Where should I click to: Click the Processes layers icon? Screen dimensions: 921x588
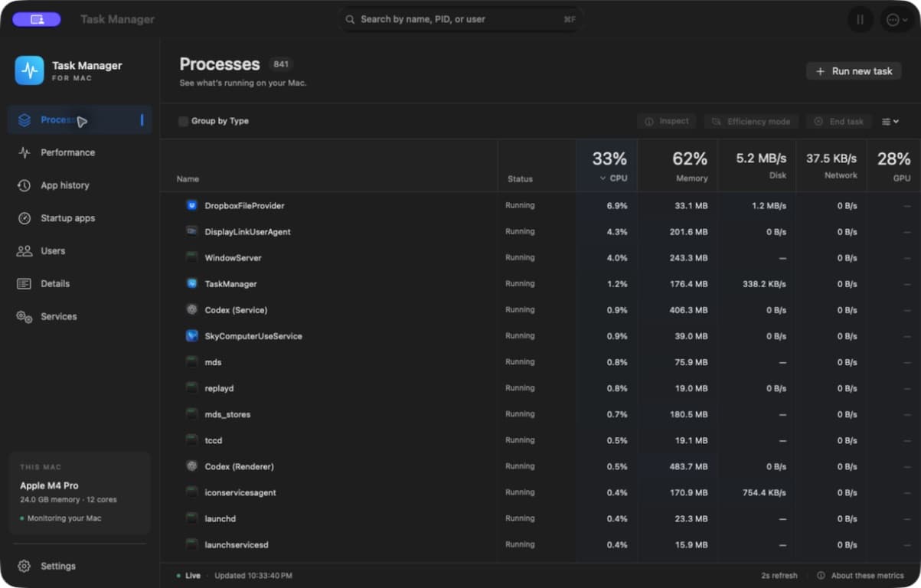coord(24,120)
